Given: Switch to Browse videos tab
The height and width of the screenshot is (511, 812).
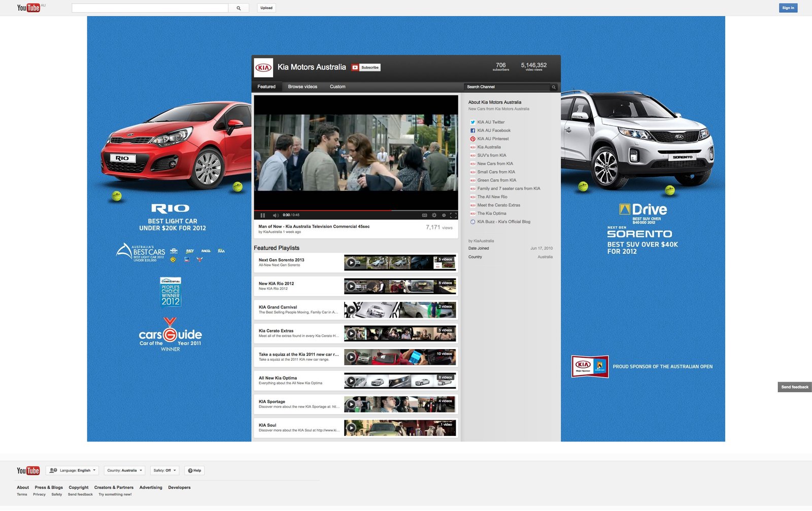Looking at the screenshot, I should tap(302, 87).
